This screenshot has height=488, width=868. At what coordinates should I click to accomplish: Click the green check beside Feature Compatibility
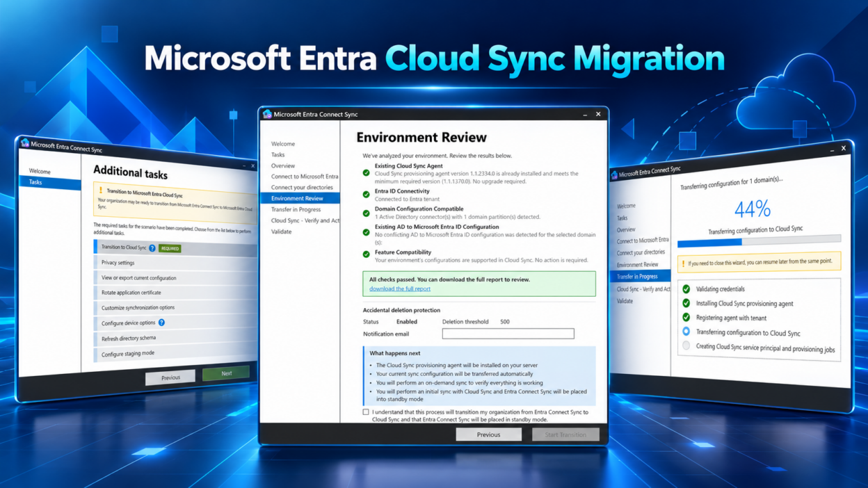(x=367, y=254)
